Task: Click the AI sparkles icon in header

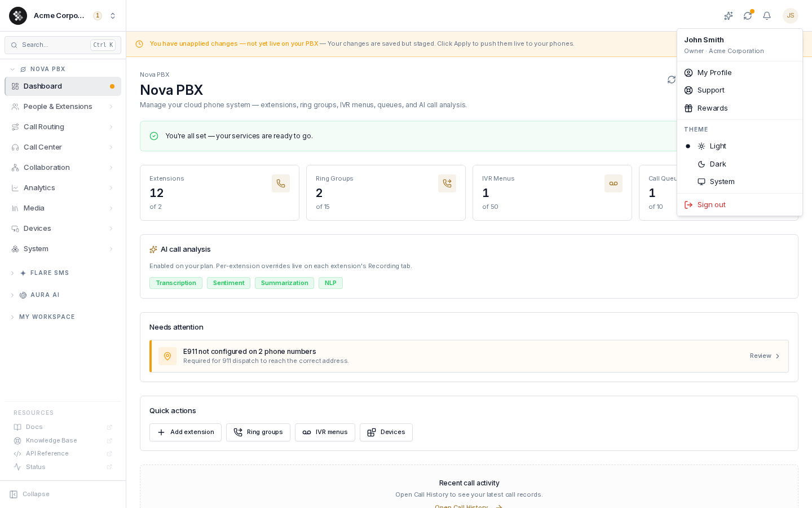Action: click(729, 16)
